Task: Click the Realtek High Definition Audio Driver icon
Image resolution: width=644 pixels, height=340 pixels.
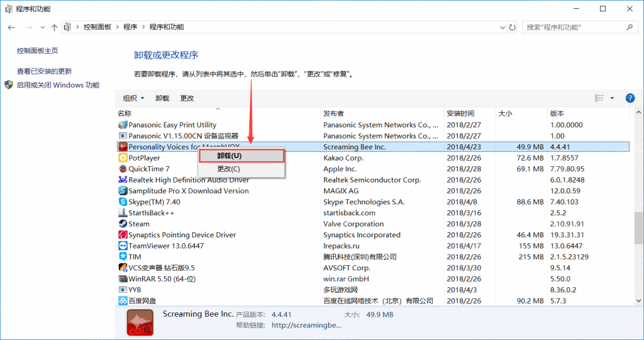Action: point(123,179)
